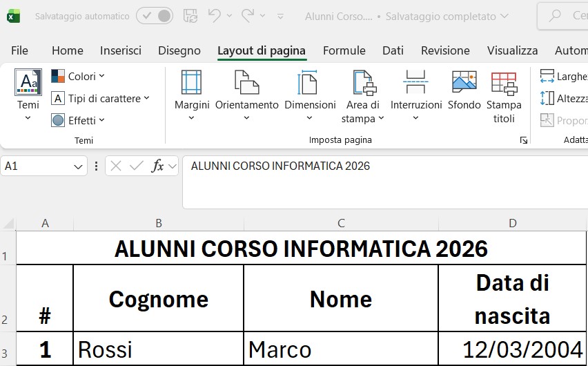The width and height of the screenshot is (588, 366).
Task: Click the save icon in quick access toolbar
Action: click(x=190, y=16)
